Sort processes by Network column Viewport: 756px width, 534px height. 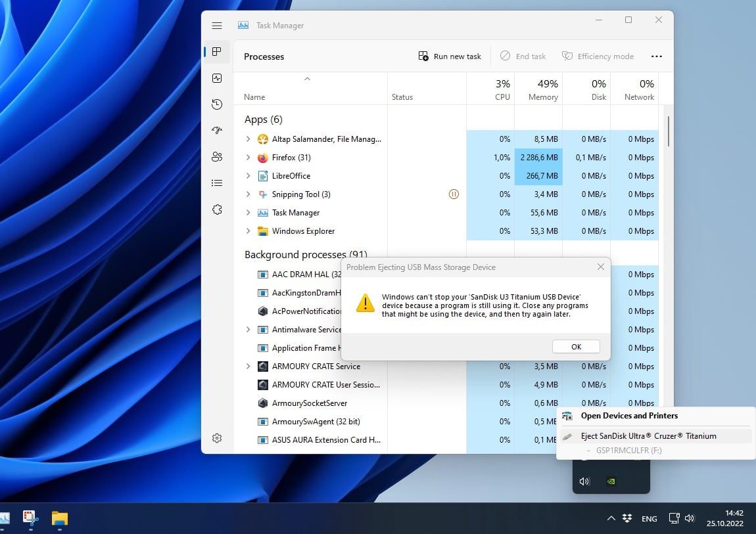(634, 89)
